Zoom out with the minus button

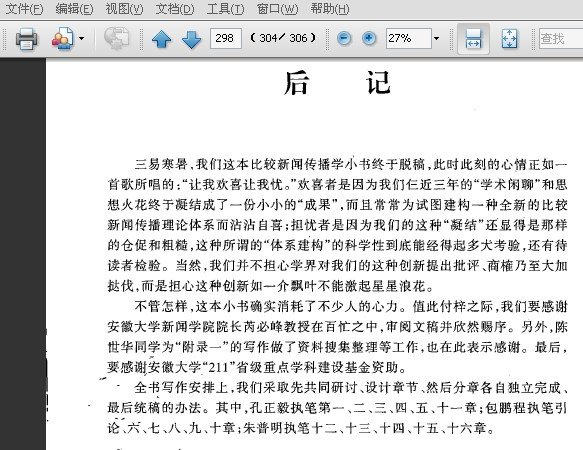tap(344, 38)
